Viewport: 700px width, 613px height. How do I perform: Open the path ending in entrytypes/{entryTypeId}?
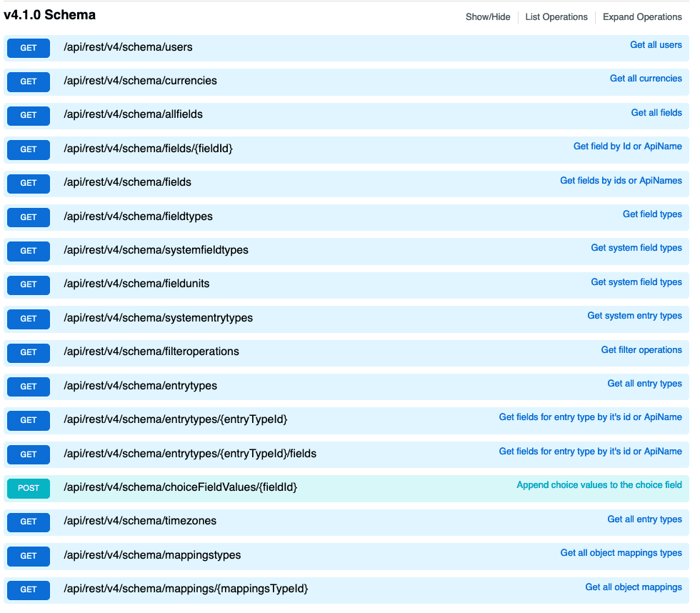tap(176, 419)
